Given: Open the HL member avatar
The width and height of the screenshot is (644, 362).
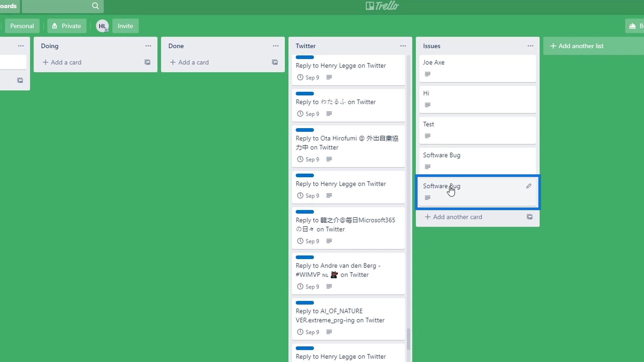Looking at the screenshot, I should 102,26.
